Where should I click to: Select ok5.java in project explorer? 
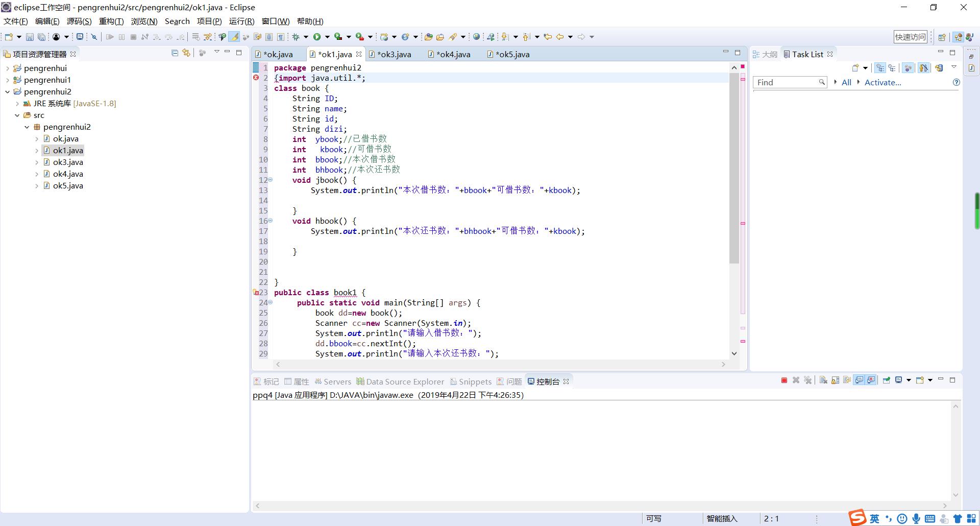[x=68, y=185]
